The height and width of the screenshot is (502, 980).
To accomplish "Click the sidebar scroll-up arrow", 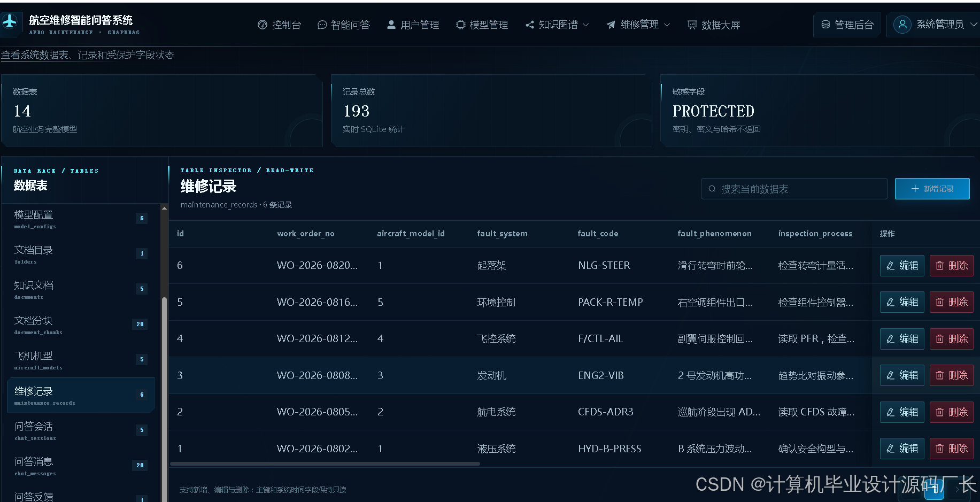I will pyautogui.click(x=164, y=208).
